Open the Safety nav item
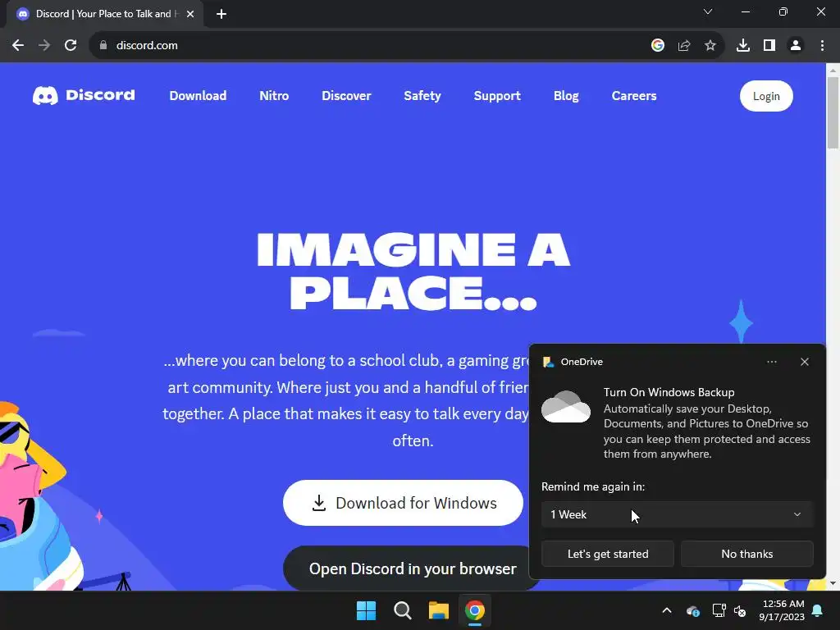Screen dimensions: 840x630 422,96
